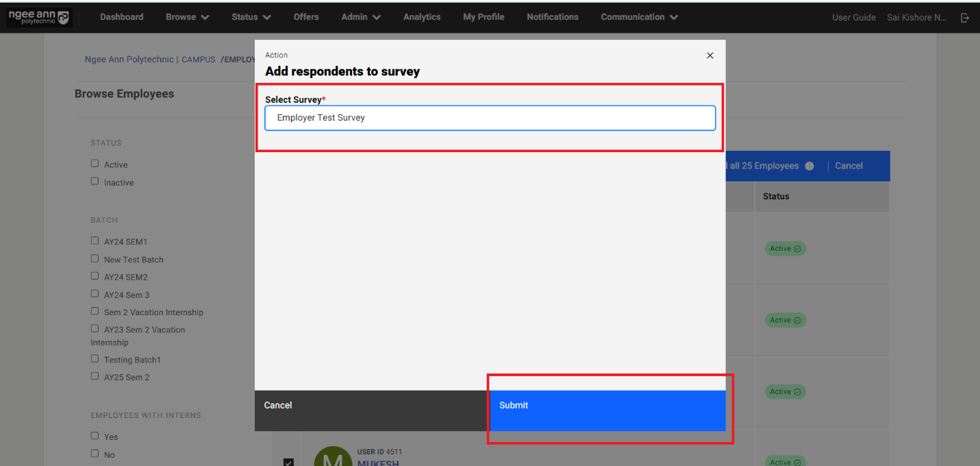Click the MUKESH user avatar

(x=332, y=458)
